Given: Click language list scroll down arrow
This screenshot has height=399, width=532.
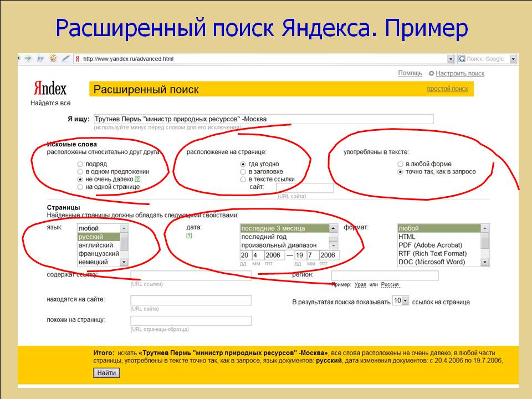Looking at the screenshot, I should (124, 262).
